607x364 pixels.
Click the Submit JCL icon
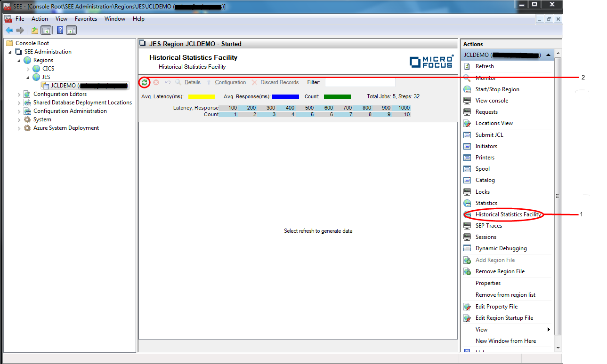[x=467, y=135]
